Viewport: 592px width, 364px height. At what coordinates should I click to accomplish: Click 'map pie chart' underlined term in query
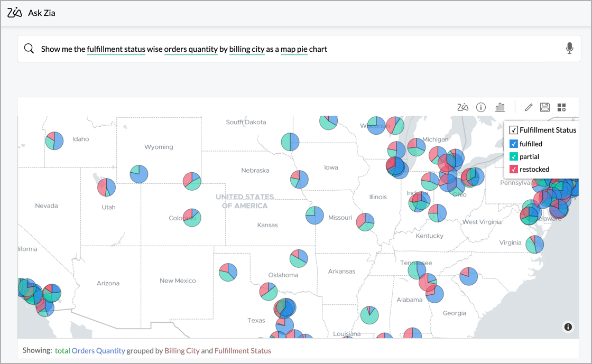(x=304, y=49)
